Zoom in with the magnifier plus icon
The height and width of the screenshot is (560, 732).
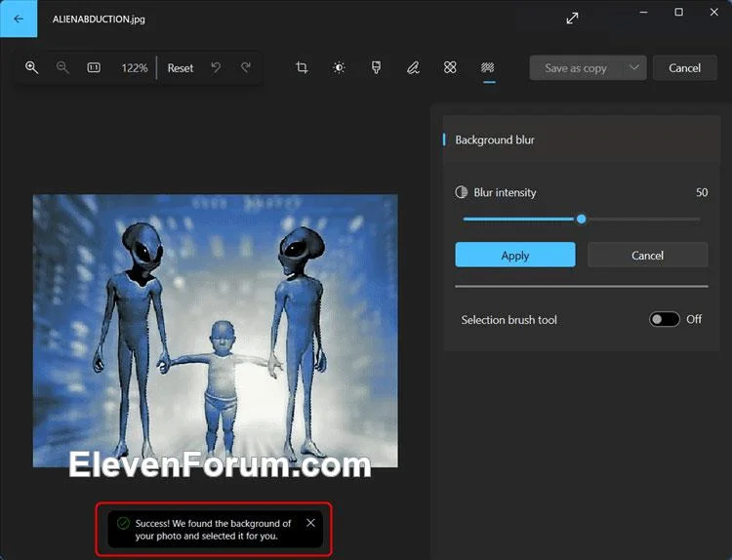(x=32, y=67)
